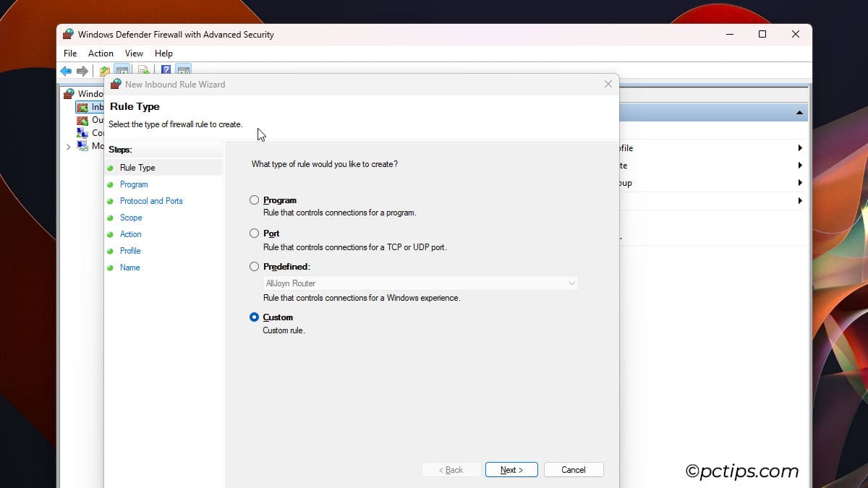Open Help using the question mark toolbar icon
The width and height of the screenshot is (868, 488).
click(x=165, y=69)
